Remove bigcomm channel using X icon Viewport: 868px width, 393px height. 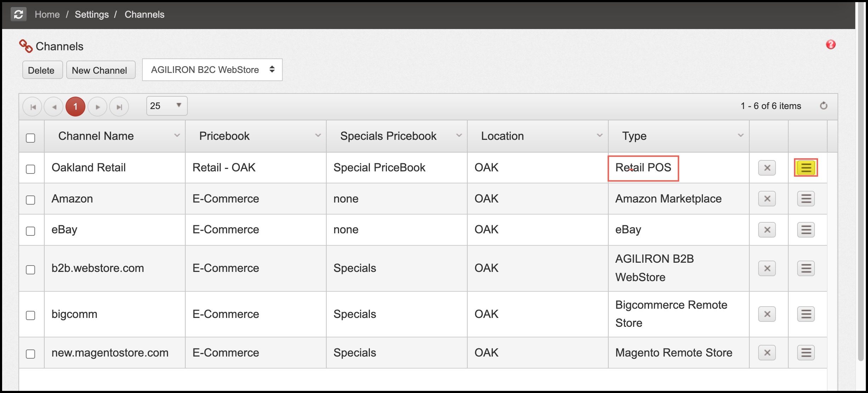click(767, 314)
